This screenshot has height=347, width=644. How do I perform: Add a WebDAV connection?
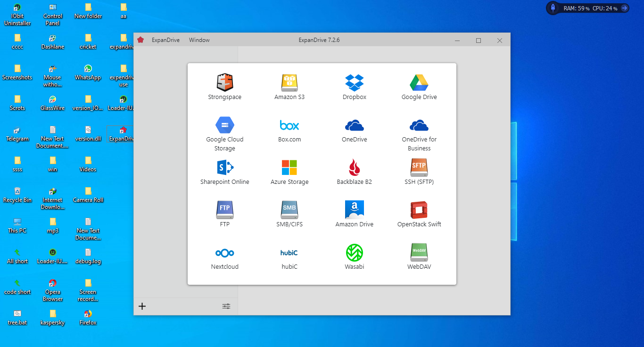point(419,257)
